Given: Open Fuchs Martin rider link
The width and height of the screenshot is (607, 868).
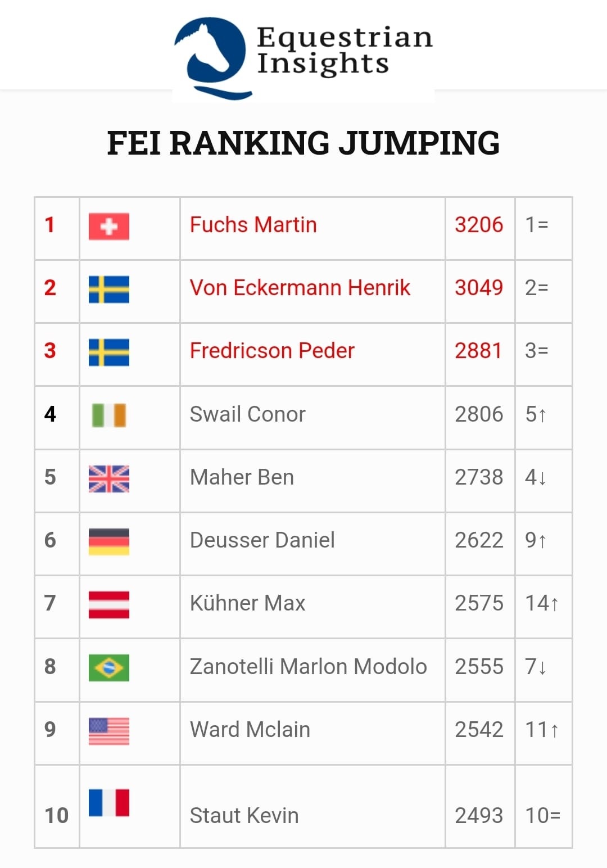Looking at the screenshot, I should [253, 225].
